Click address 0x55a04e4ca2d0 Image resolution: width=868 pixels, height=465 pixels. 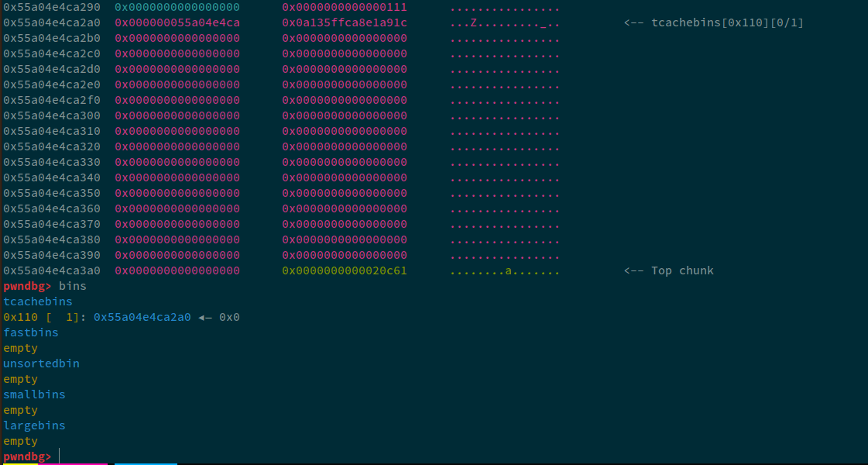click(52, 70)
